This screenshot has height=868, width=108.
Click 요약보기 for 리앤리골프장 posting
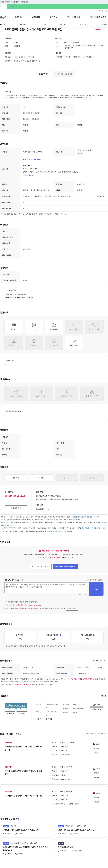[97, 748]
